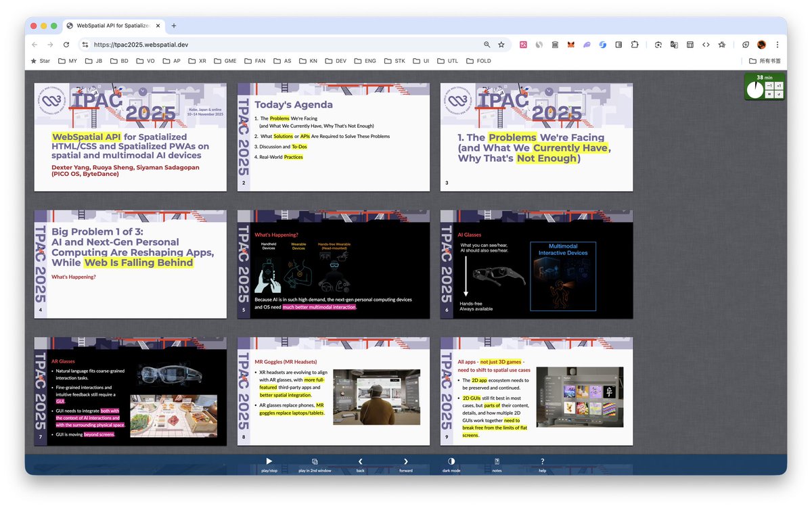
Task: Start the slideshow with play/stop
Action: point(269,464)
